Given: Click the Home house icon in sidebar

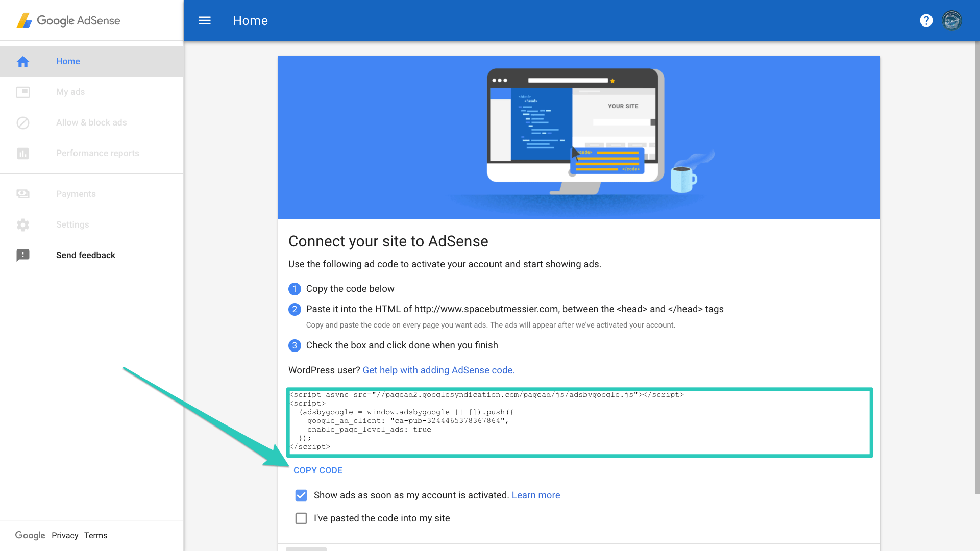Looking at the screenshot, I should click(x=23, y=62).
